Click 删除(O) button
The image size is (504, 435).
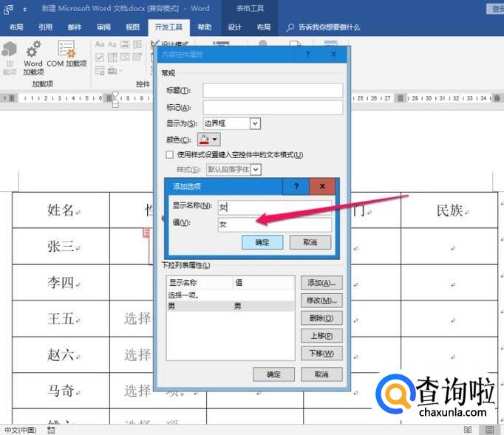pos(321,318)
